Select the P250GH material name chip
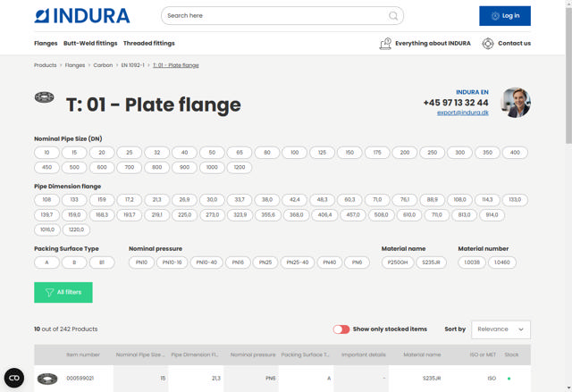This screenshot has height=392, width=572. click(398, 263)
